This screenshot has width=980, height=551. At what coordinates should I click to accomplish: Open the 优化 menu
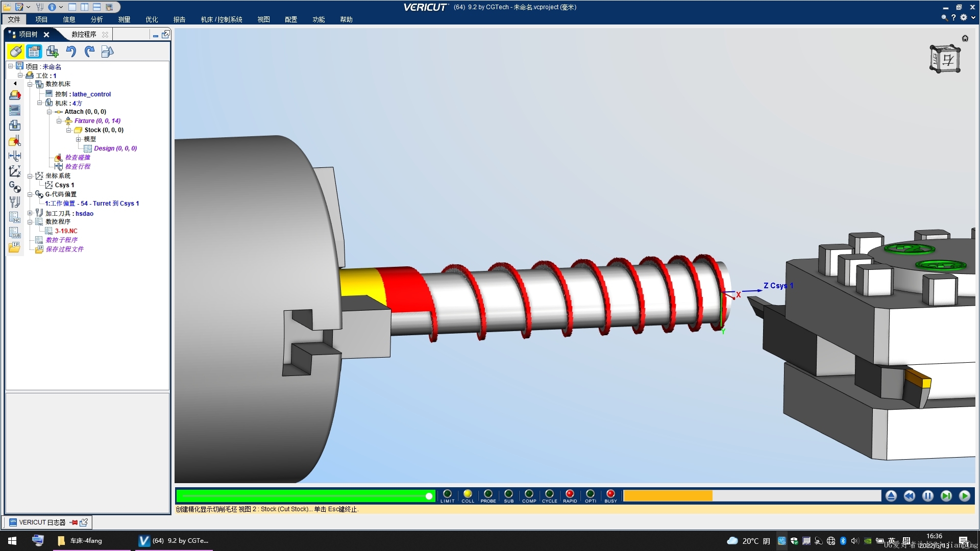(152, 19)
